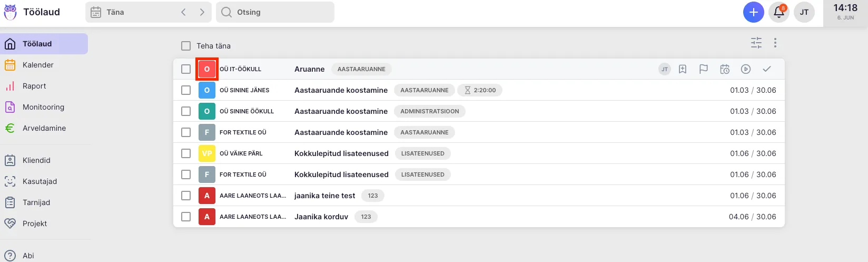Check the OÜ SININE JÄNES row checkbox
The height and width of the screenshot is (262, 868).
coord(186,90)
